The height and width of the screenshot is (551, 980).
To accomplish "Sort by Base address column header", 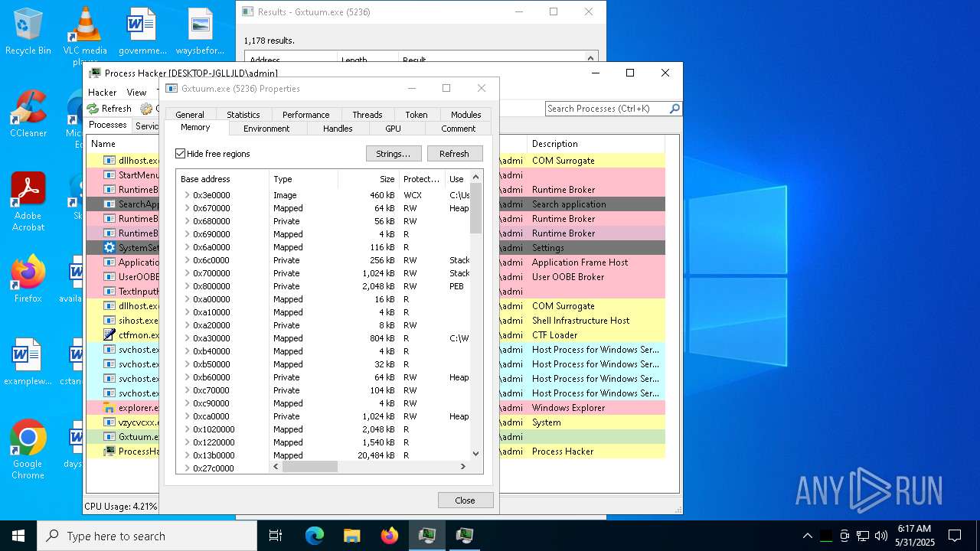I will tap(222, 179).
